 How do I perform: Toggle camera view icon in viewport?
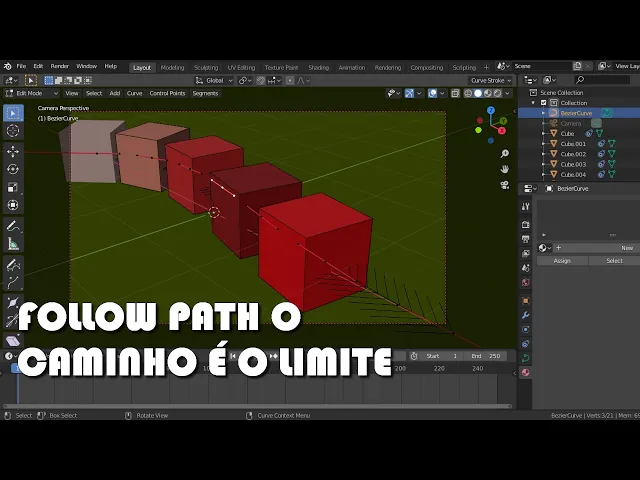(x=505, y=185)
